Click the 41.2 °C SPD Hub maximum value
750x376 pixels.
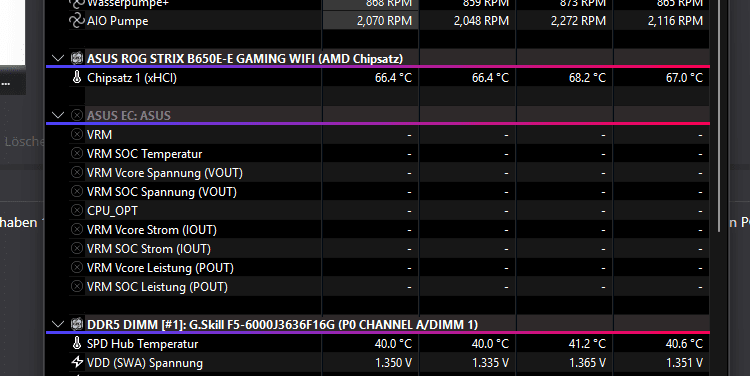(x=587, y=344)
